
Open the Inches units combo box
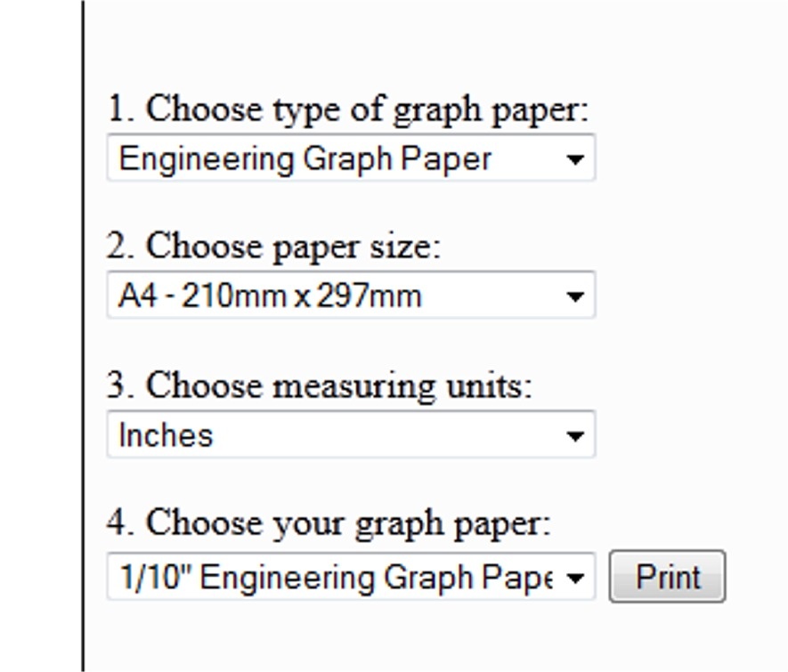[x=338, y=435]
